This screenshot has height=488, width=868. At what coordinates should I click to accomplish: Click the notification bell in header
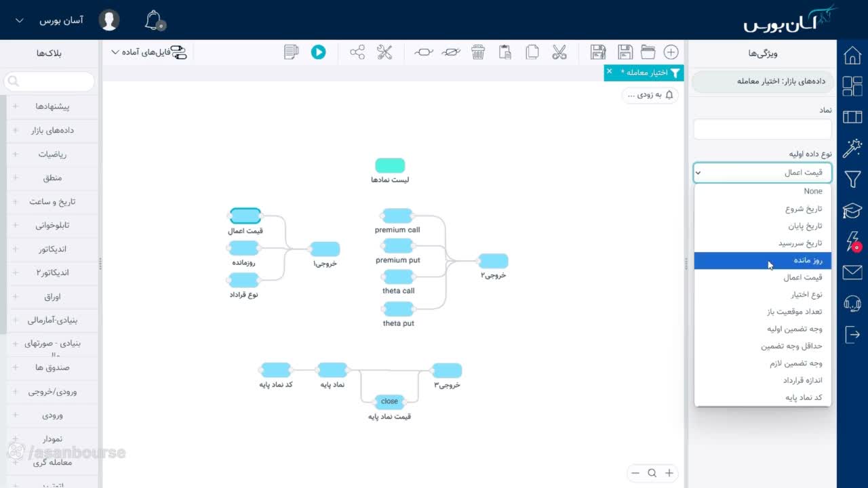coord(154,20)
